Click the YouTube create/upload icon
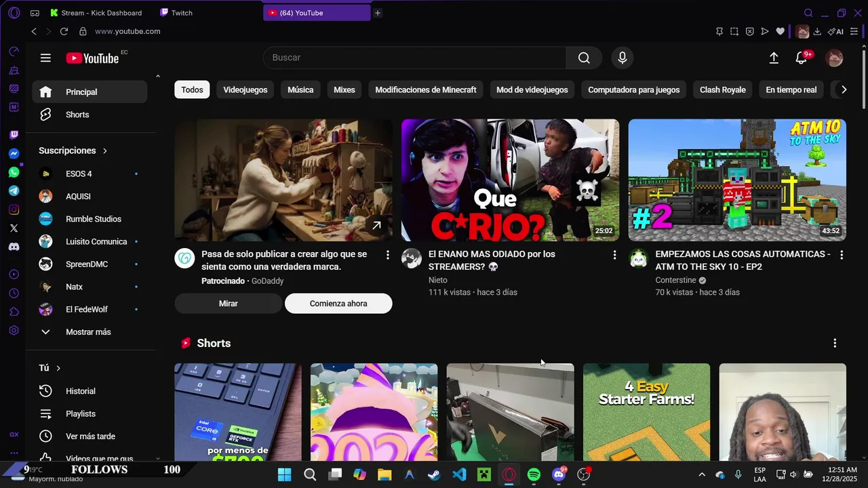The image size is (868, 488). pyautogui.click(x=774, y=58)
